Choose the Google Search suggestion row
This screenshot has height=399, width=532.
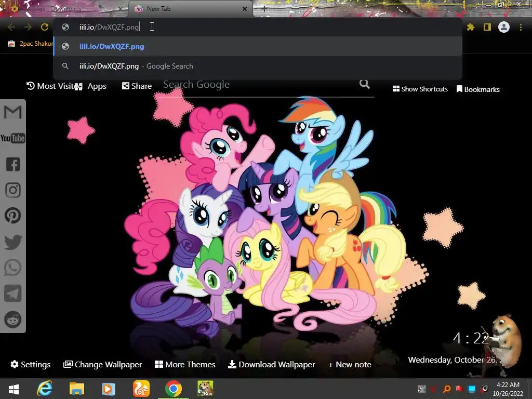point(258,66)
